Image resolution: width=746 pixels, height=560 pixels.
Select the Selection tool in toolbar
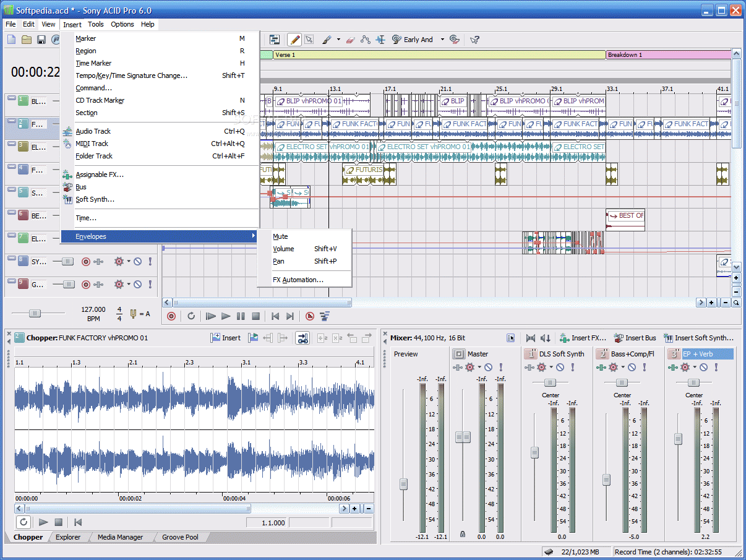(309, 40)
